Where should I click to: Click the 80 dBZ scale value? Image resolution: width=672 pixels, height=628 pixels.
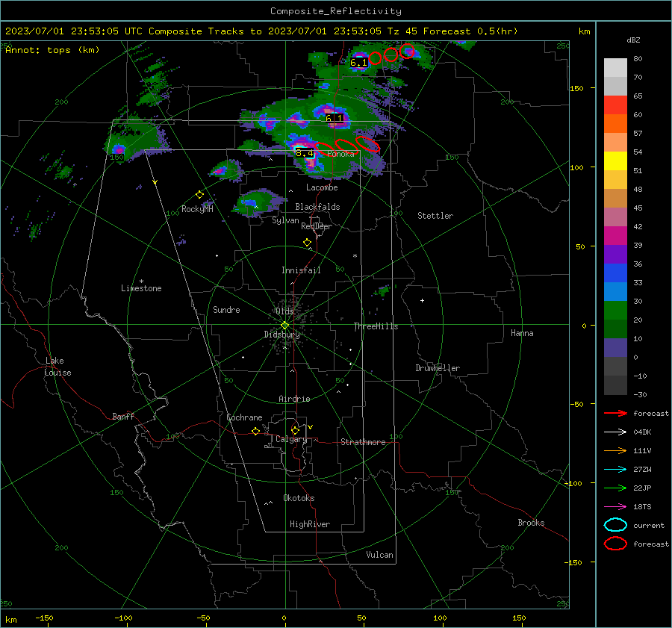click(x=638, y=59)
